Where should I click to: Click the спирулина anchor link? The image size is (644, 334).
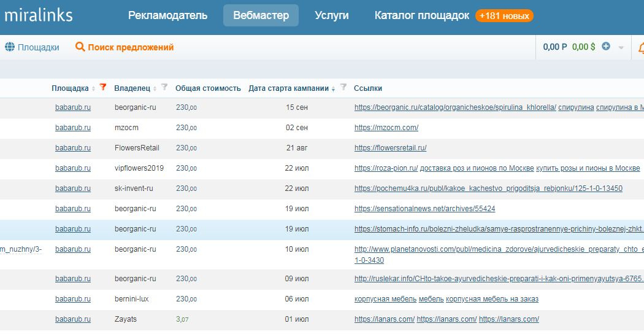[x=577, y=107]
